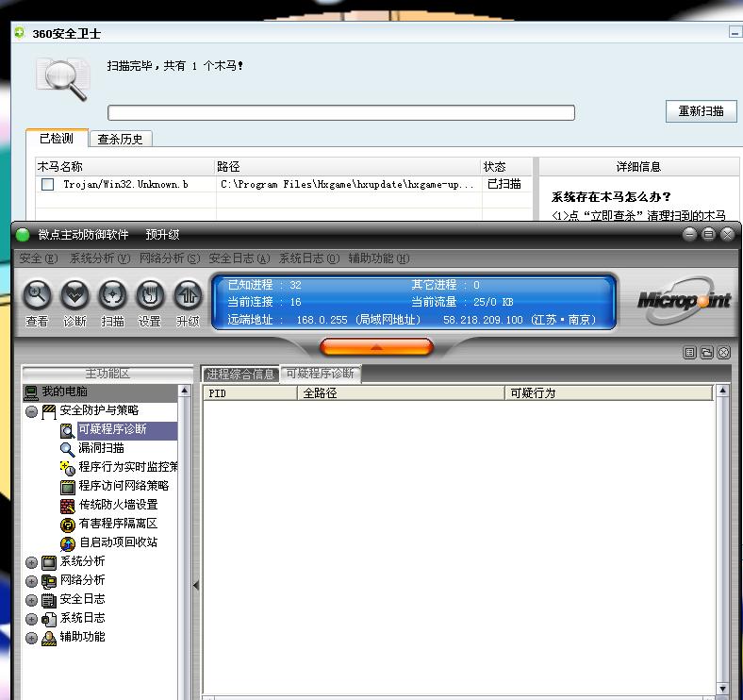743x700 pixels.
Task: Click the 查看 (view) magnifier toolbar icon
Action: point(37,295)
